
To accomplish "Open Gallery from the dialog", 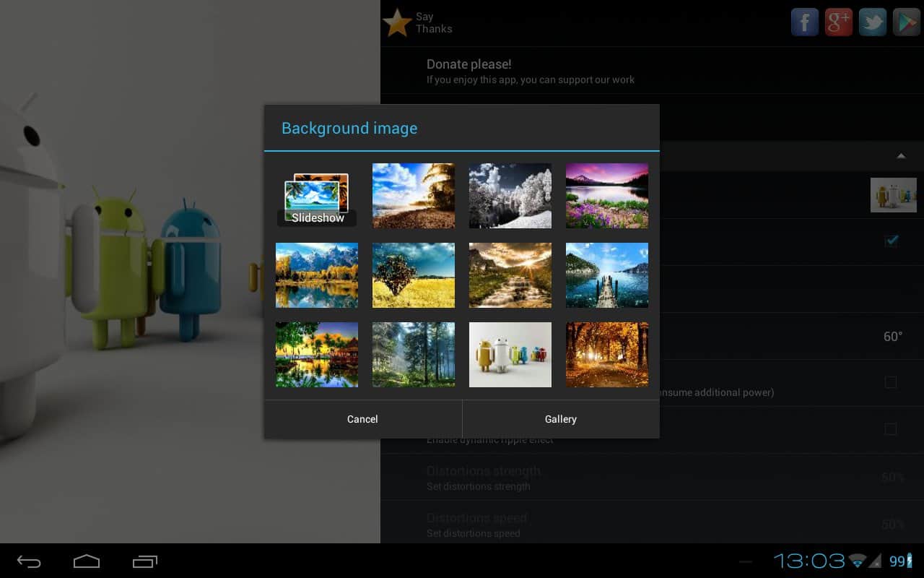I will pos(561,419).
